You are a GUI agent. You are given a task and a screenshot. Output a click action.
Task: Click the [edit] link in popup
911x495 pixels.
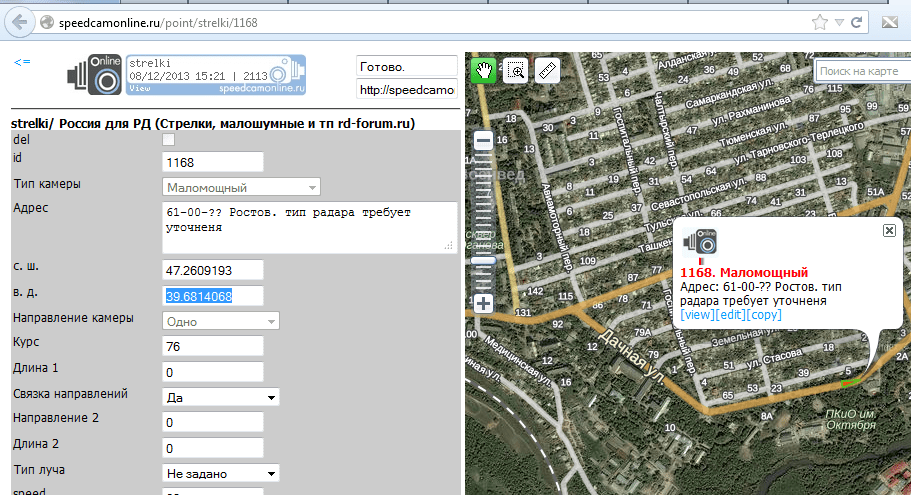coord(730,315)
